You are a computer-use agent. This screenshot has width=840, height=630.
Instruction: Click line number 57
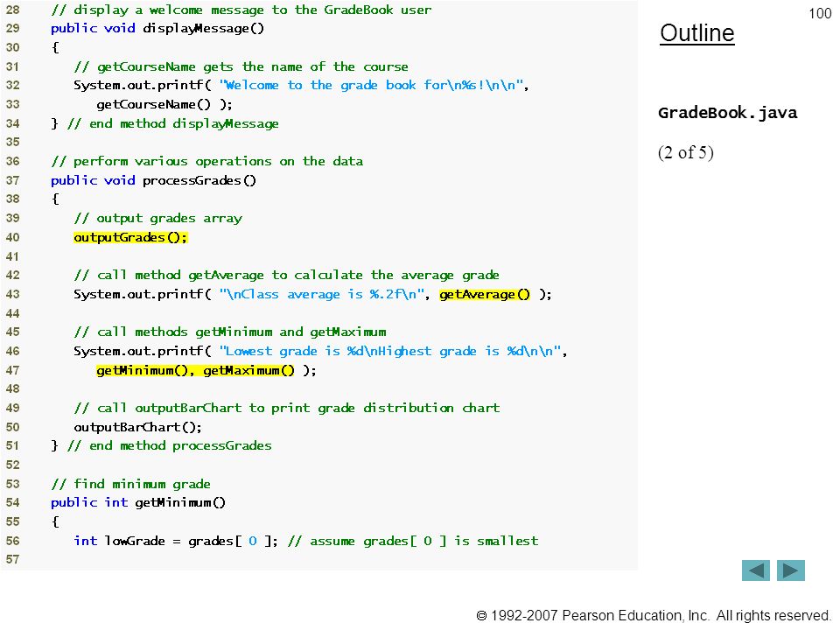[x=13, y=559]
